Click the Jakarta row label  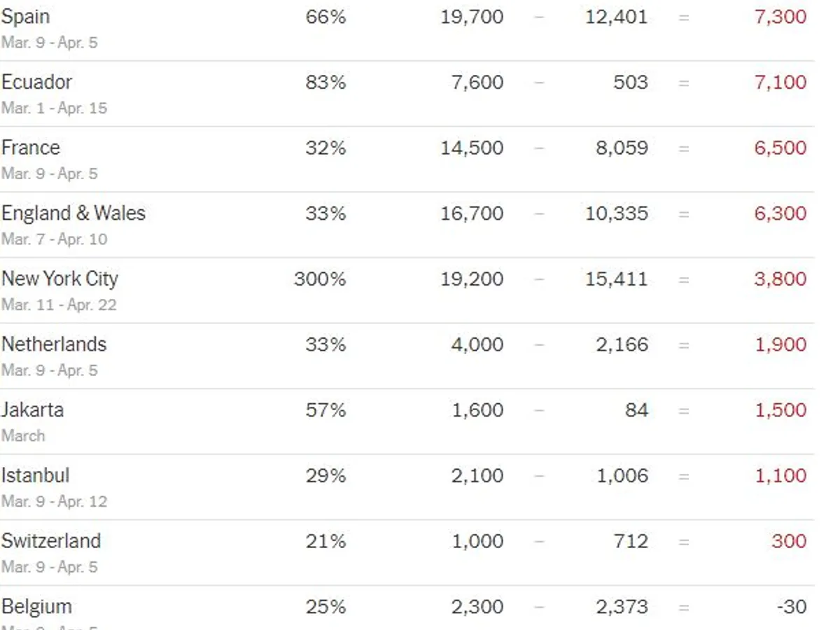(32, 410)
